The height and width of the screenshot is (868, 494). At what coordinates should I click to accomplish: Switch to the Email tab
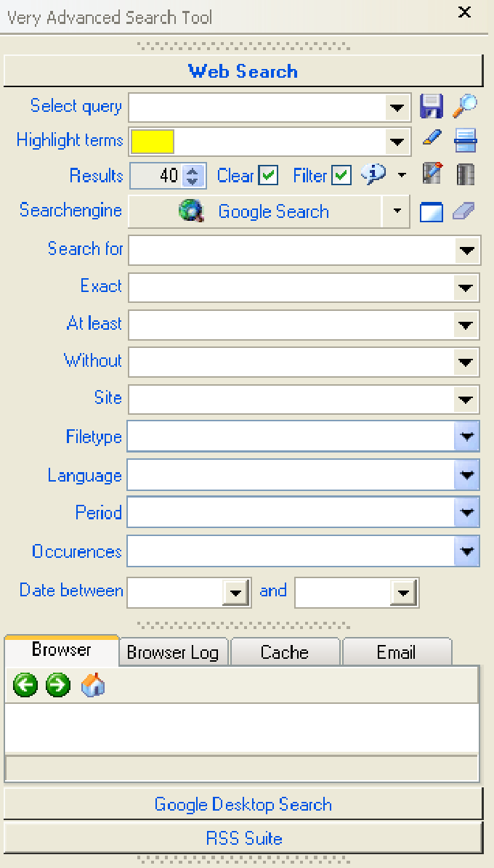397,652
